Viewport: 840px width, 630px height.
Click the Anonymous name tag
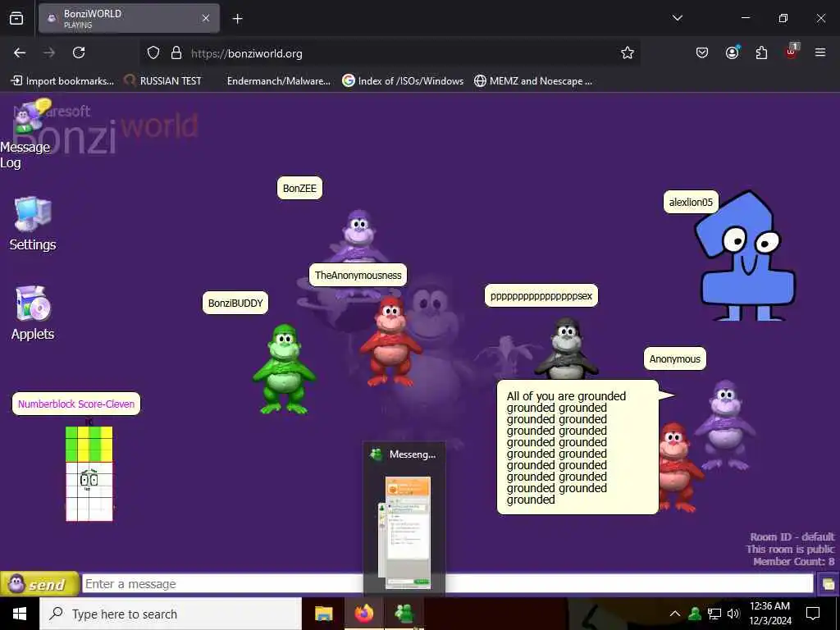[675, 359]
